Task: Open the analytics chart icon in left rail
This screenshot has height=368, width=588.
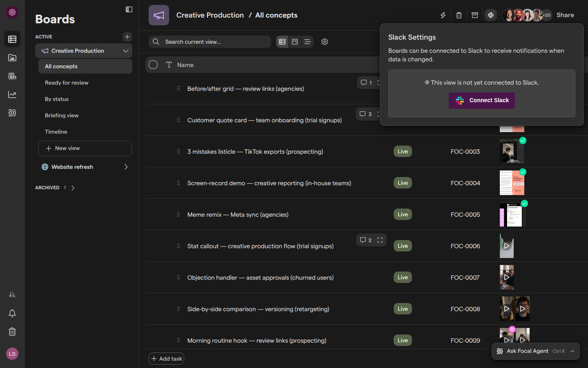Action: [x=12, y=94]
